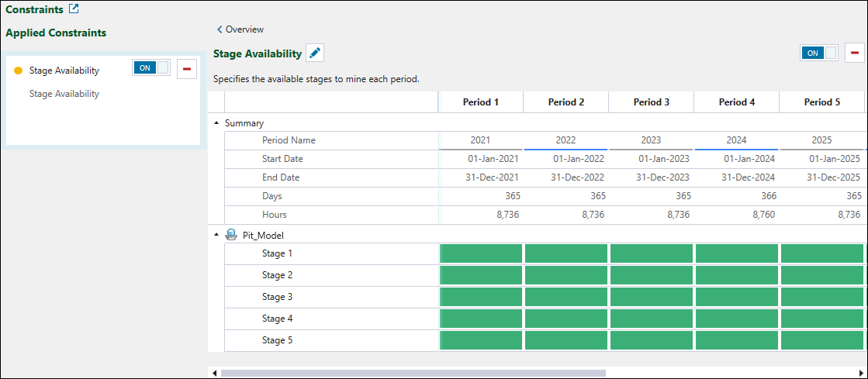Select Stage Availability constraint in applied list
Screen dimensions: 868x379
point(64,71)
